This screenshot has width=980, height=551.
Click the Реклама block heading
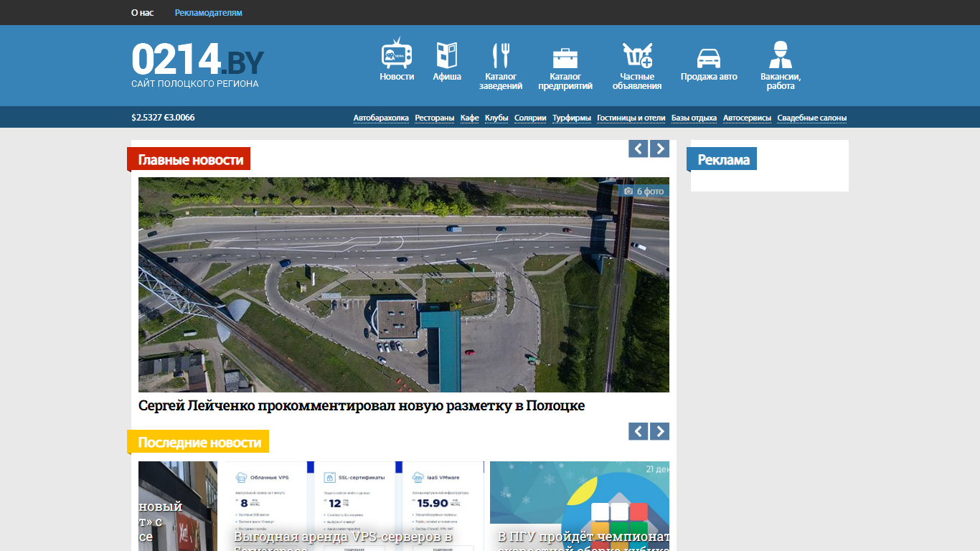pos(723,159)
